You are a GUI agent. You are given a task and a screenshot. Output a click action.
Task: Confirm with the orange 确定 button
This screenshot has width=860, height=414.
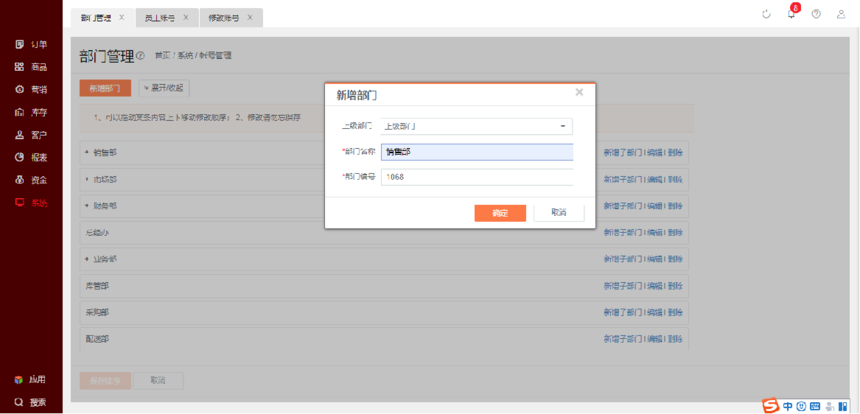click(x=500, y=213)
